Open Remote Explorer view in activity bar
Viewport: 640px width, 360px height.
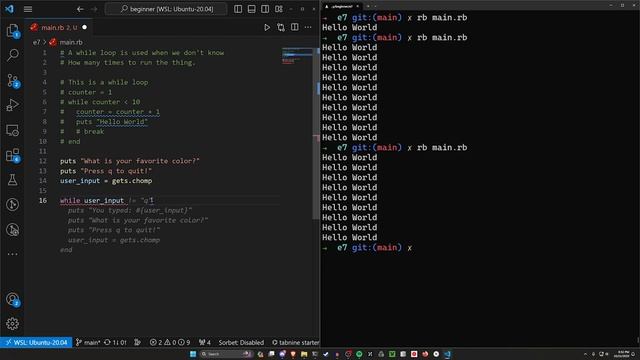point(12,130)
